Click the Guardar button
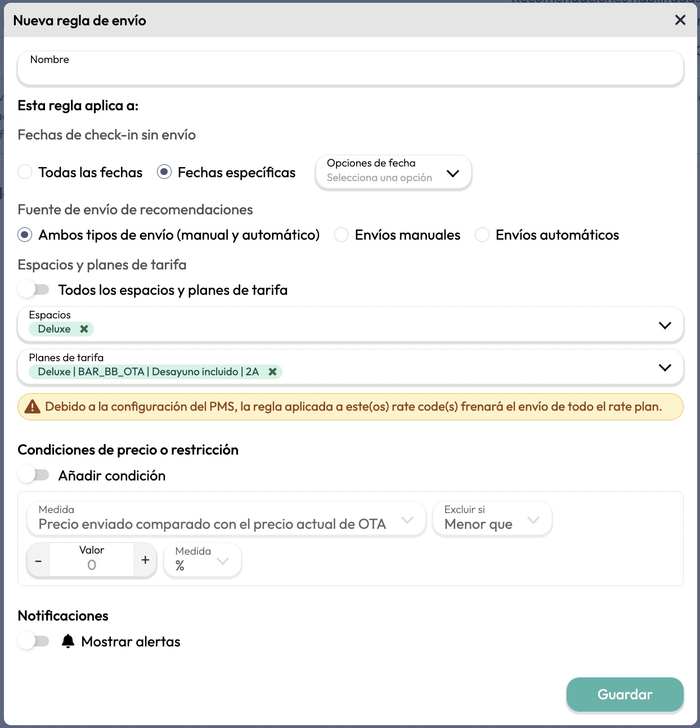This screenshot has height=728, width=700. 625,694
